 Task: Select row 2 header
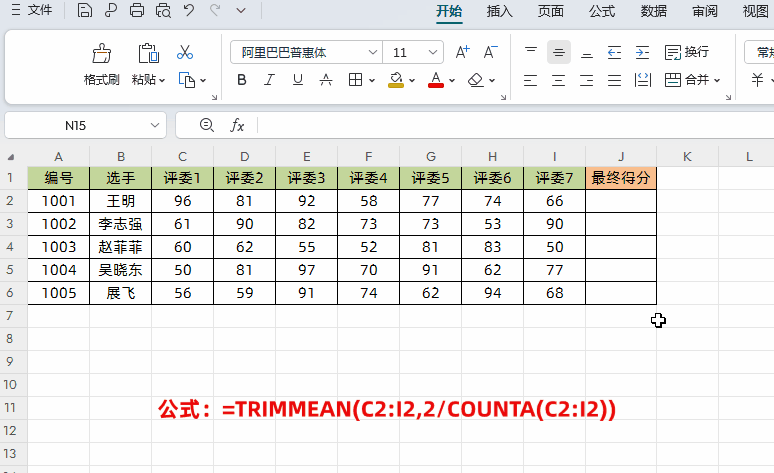[x=10, y=201]
